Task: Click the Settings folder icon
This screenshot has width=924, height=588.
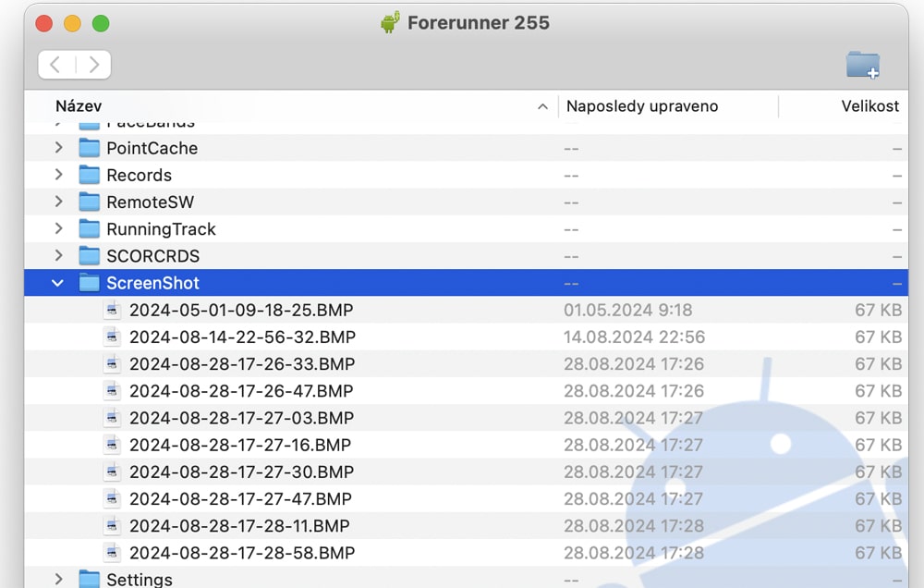Action: click(x=89, y=579)
